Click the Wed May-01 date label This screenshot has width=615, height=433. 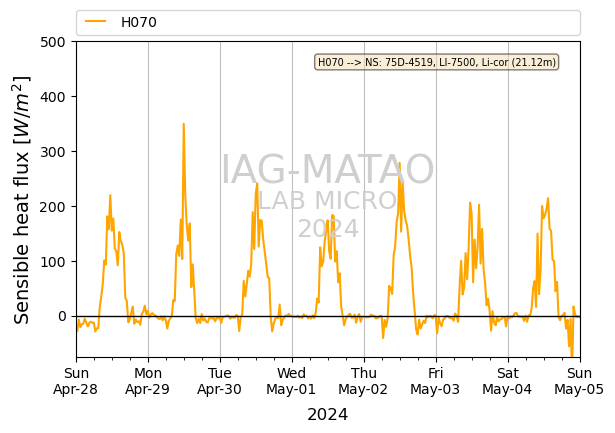click(x=291, y=381)
